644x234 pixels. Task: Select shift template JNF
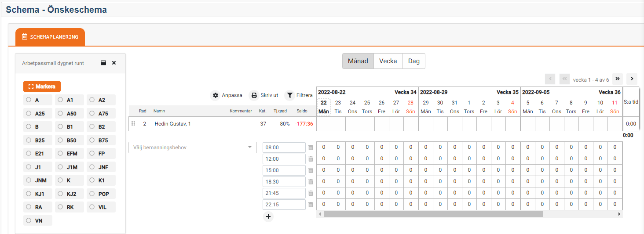[101, 167]
